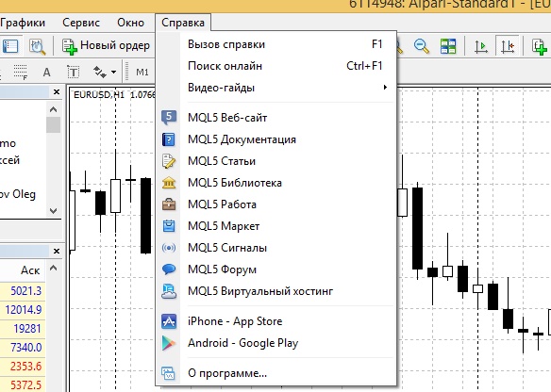551x392 pixels.
Task: Click the virtual hosting cloud icon
Action: pos(169,291)
